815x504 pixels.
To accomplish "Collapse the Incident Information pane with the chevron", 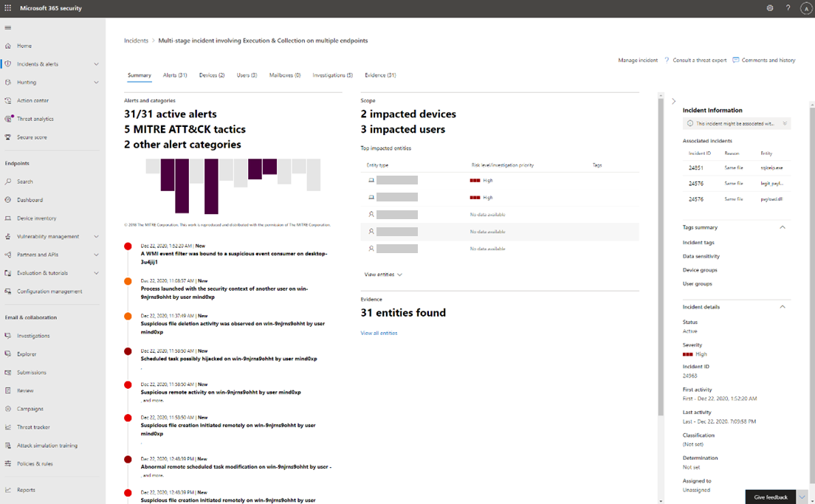I will (673, 102).
